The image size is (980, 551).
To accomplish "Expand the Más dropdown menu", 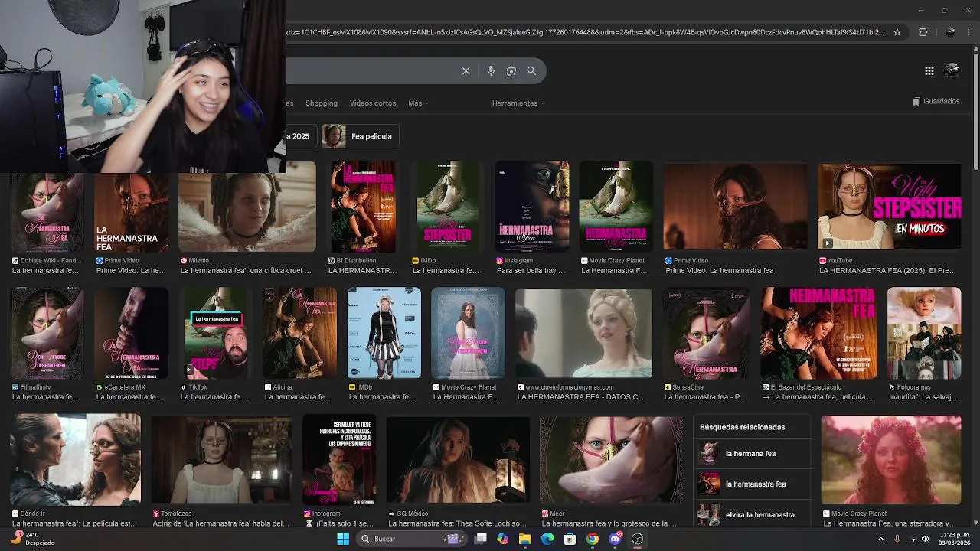I will pyautogui.click(x=418, y=103).
